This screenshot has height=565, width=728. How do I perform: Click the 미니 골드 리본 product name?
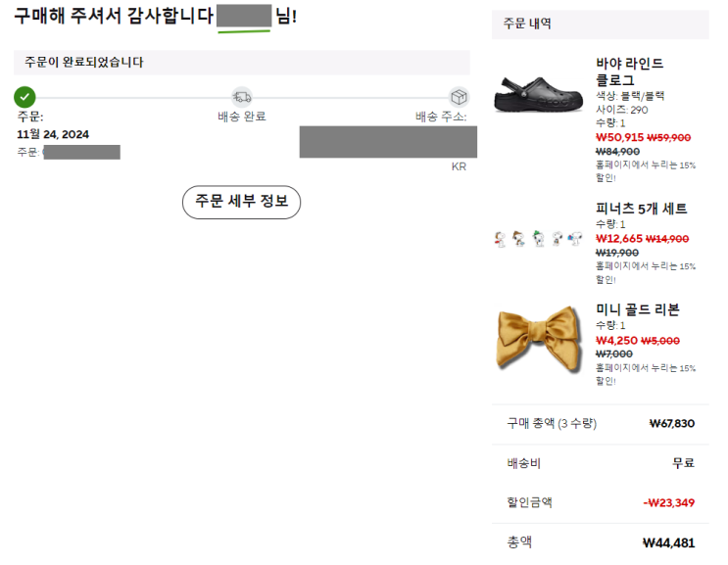(638, 309)
